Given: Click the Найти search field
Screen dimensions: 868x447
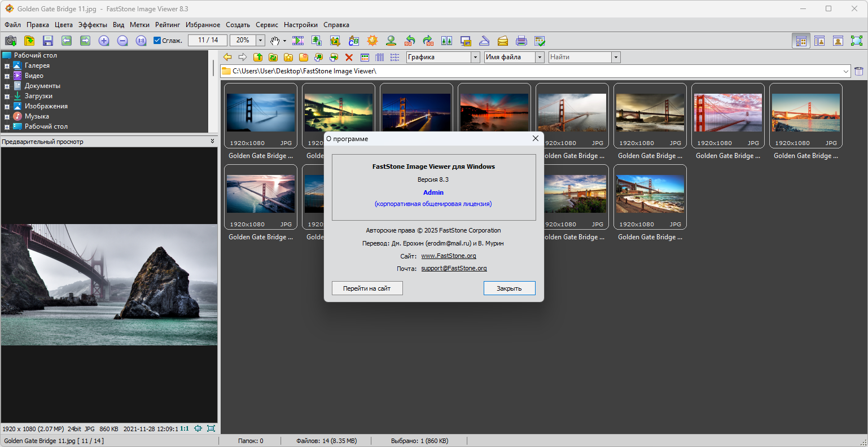Looking at the screenshot, I should coord(580,57).
